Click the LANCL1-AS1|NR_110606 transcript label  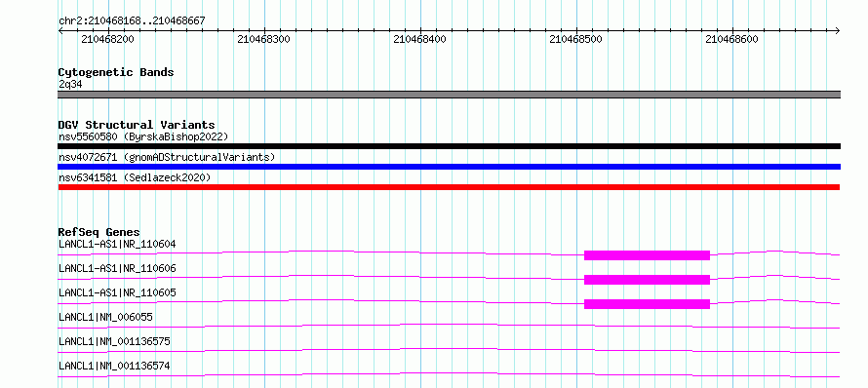(x=117, y=268)
